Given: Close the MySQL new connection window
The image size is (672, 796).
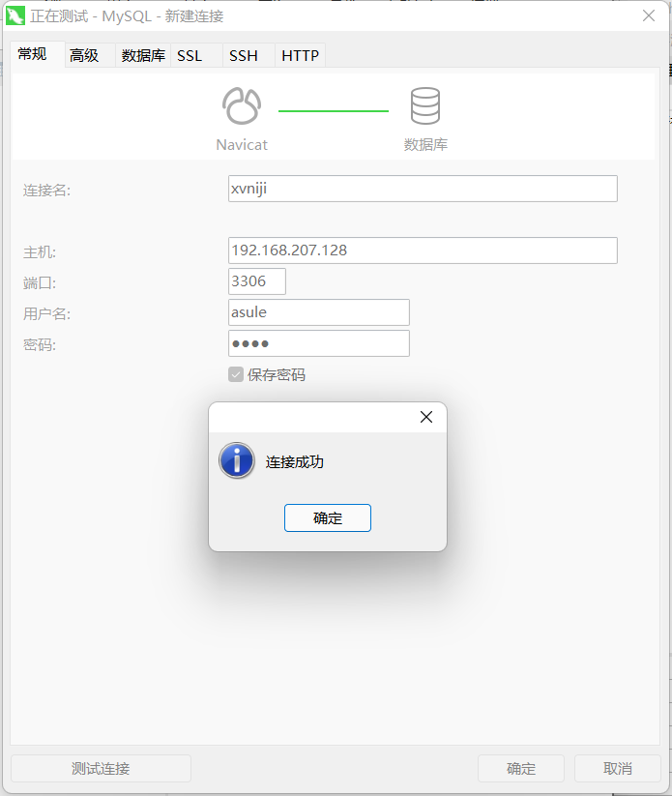Looking at the screenshot, I should (x=649, y=15).
